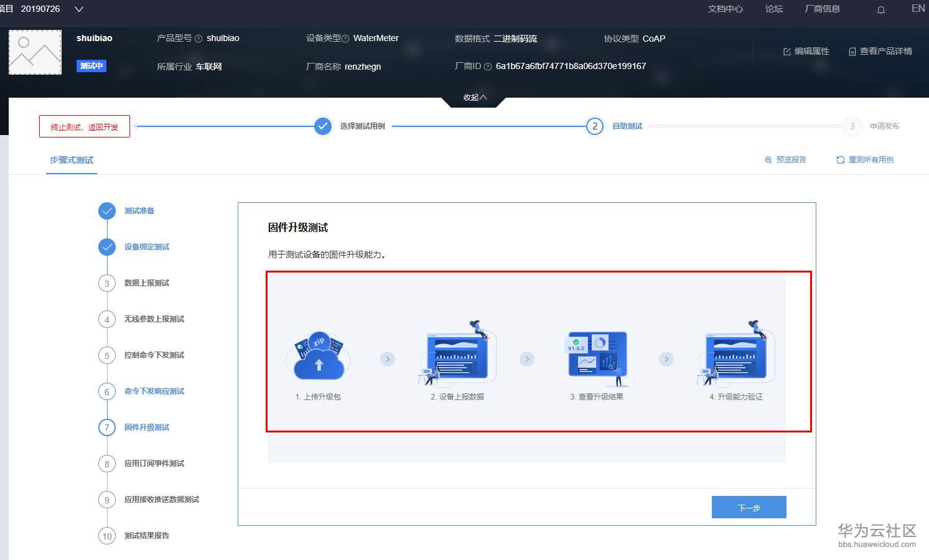Click the 查看产品详情 document icon

click(852, 52)
